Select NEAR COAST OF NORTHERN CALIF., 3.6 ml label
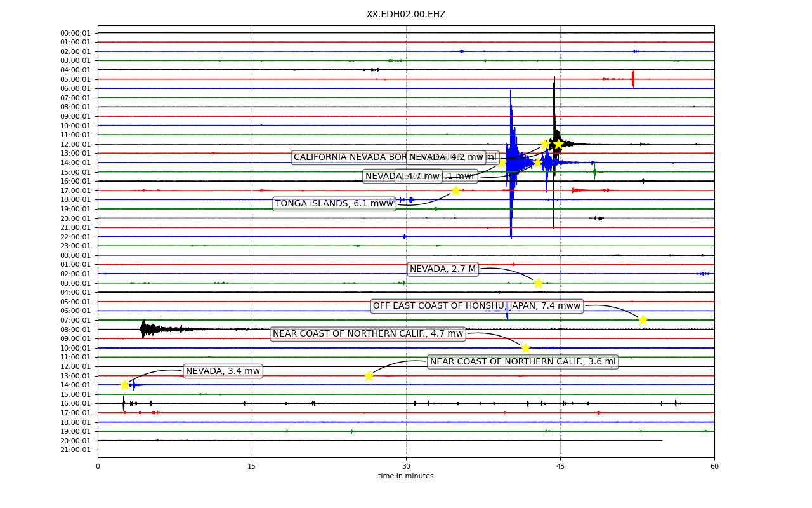The width and height of the screenshot is (812, 508). pos(523,362)
